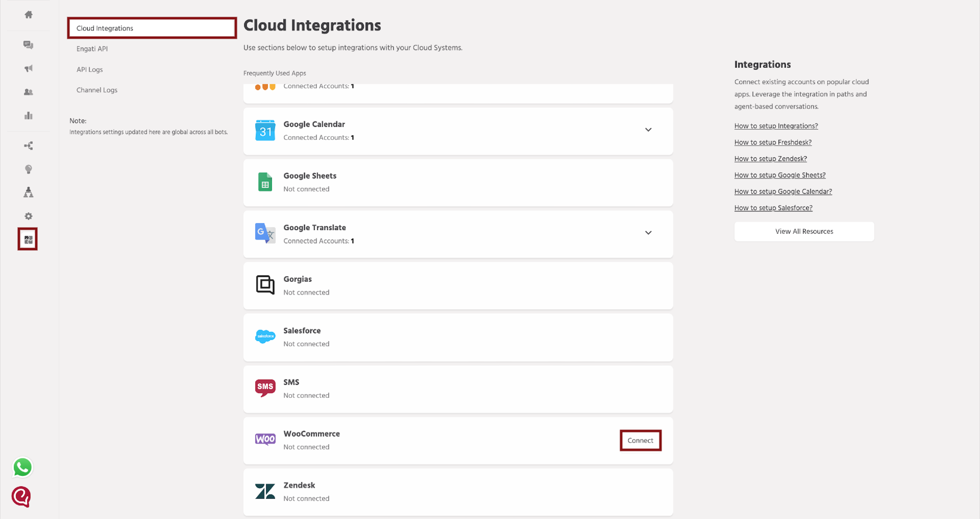View Analytics via the bar chart icon
Screen dimensions: 980x519
point(28,115)
